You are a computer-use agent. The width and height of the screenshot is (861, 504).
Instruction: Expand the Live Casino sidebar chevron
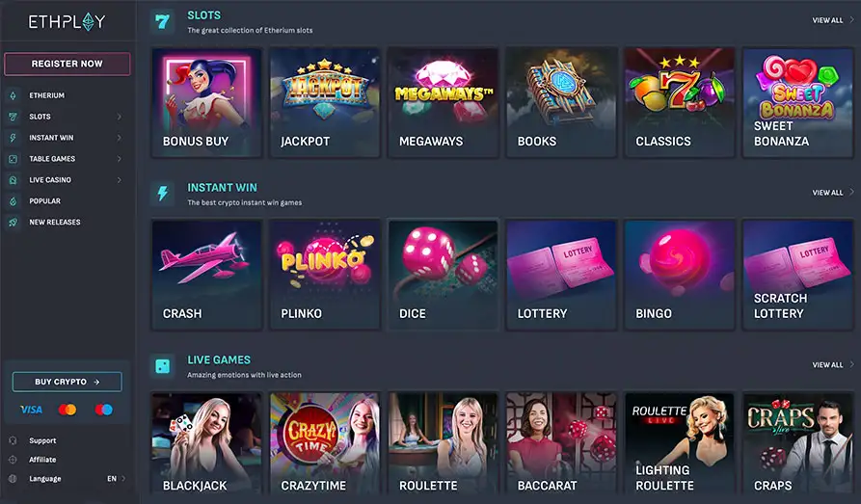pyautogui.click(x=120, y=180)
